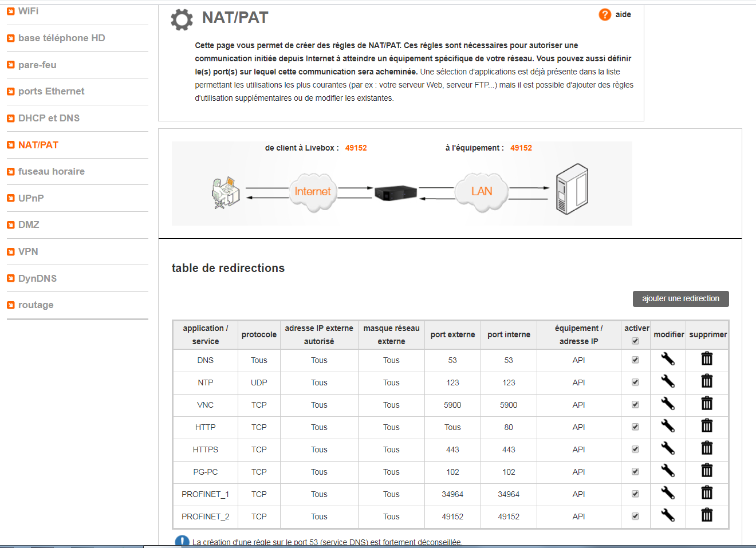Modify the PROFINET_2 rule with wrench

(x=668, y=516)
